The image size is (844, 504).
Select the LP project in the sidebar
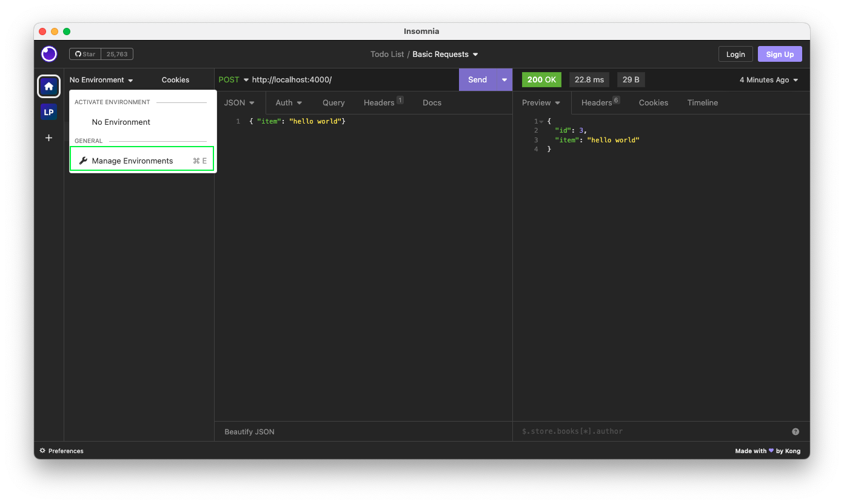point(49,111)
